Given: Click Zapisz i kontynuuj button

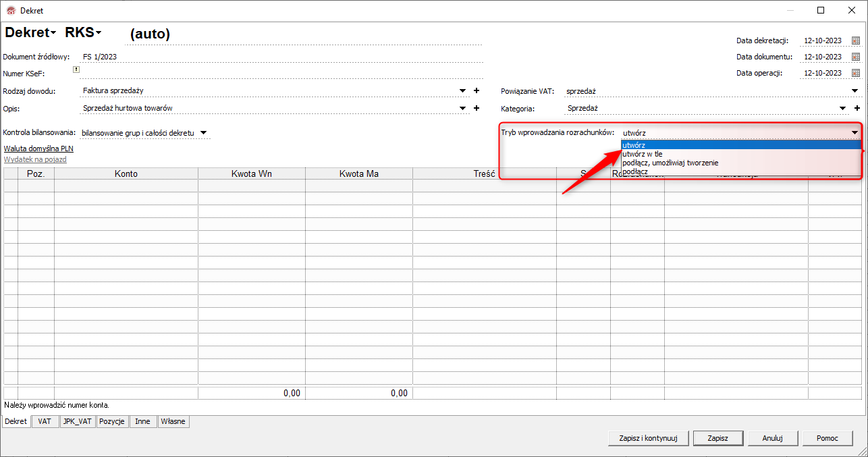Looking at the screenshot, I should 648,438.
